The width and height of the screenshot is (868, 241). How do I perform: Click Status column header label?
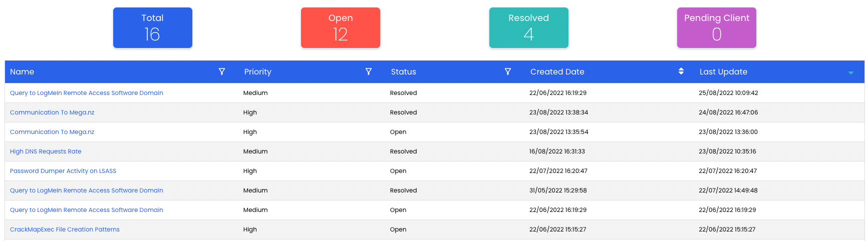[x=404, y=71]
